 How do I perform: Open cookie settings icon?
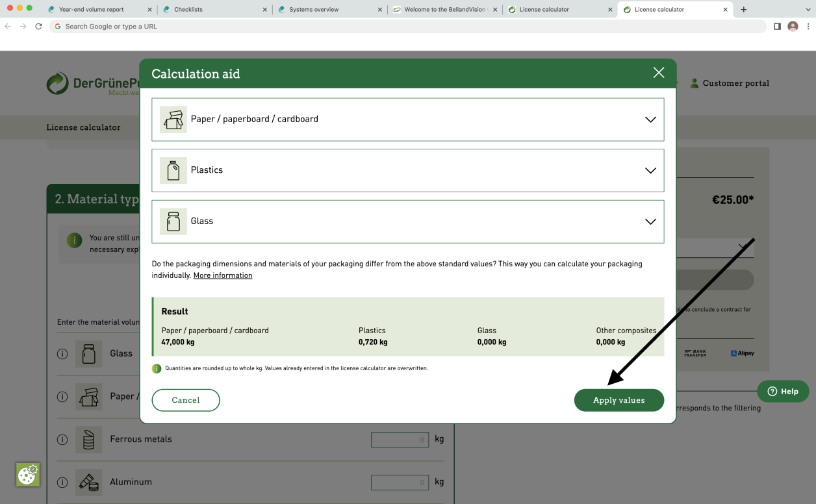click(28, 475)
